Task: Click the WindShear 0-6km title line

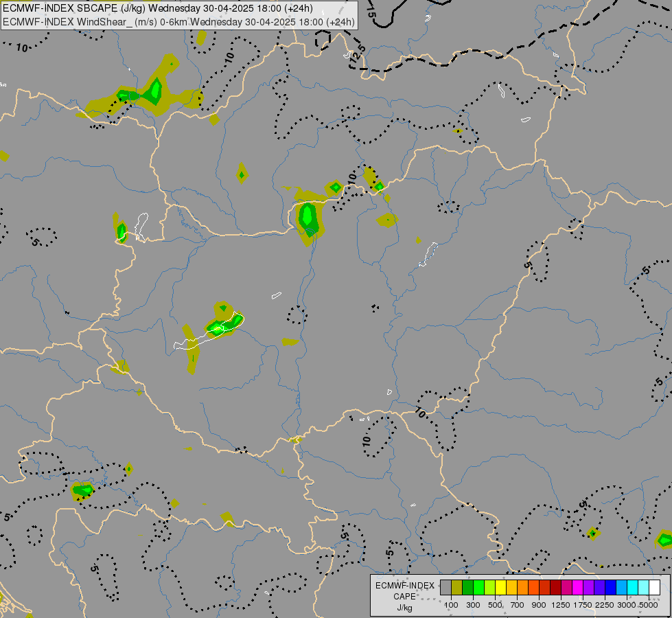Action: 178,22
